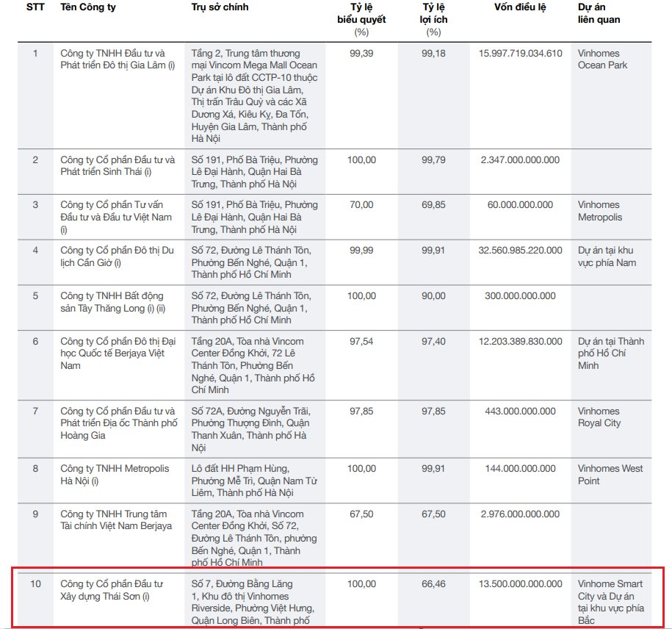Screen dimensions: 672x629
Task: Select the benefit ratio value 69,85
Action: point(433,205)
